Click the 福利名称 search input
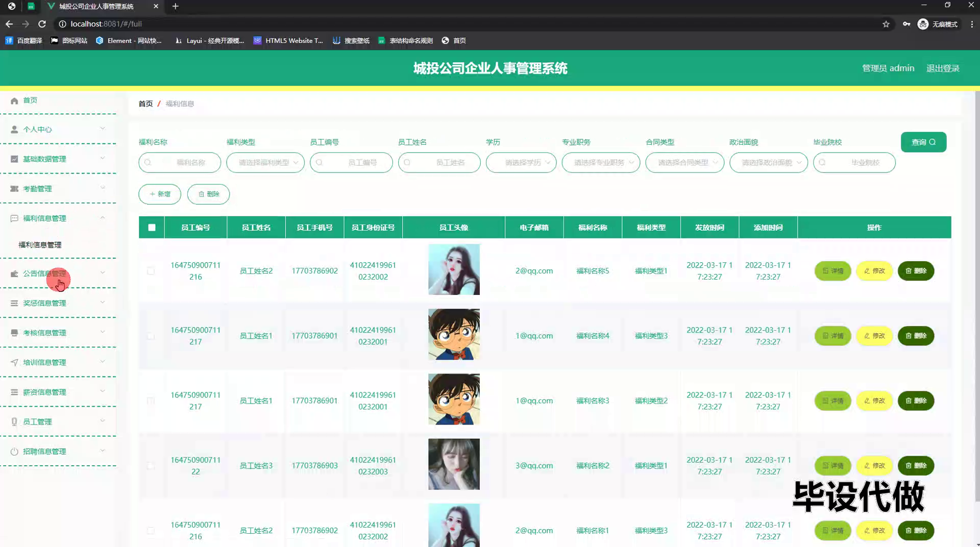The image size is (980, 547). (x=180, y=163)
